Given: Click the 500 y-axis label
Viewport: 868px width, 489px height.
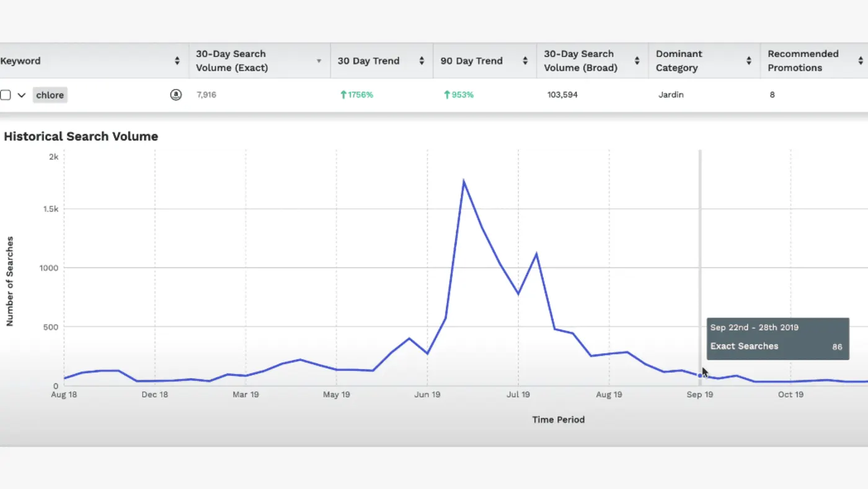Looking at the screenshot, I should pos(52,327).
